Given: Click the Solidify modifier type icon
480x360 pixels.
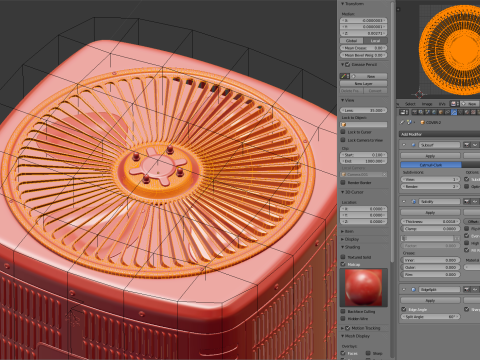Looking at the screenshot, I should (413, 201).
